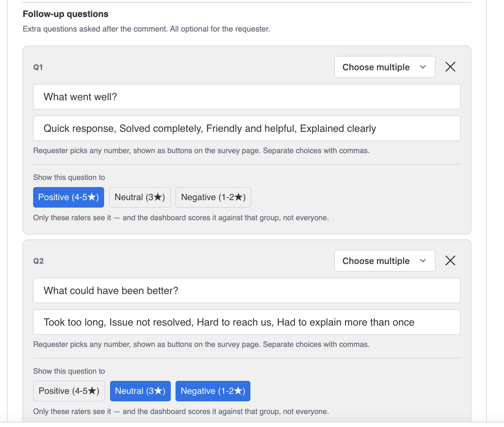Remove question Q1 with the X icon

coord(450,67)
